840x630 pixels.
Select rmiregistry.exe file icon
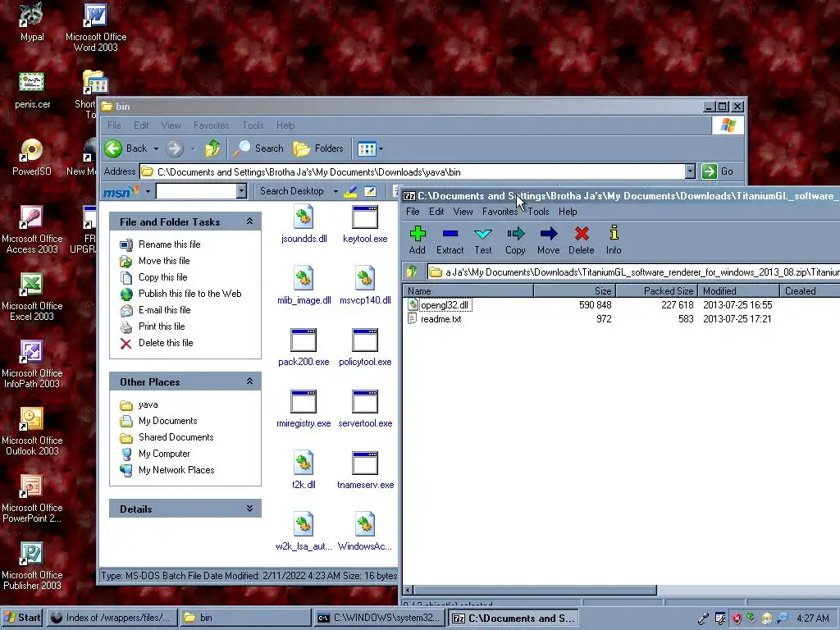[304, 410]
